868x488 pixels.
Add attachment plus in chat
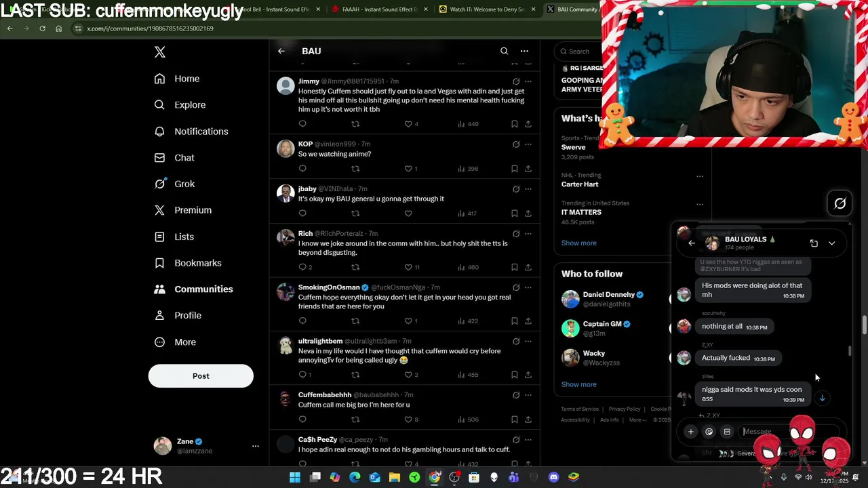(690, 432)
